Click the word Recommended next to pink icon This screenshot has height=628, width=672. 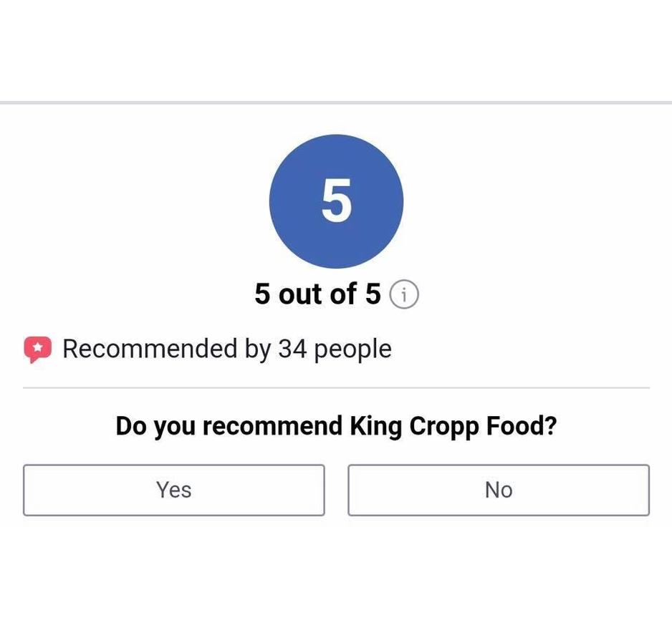click(150, 349)
